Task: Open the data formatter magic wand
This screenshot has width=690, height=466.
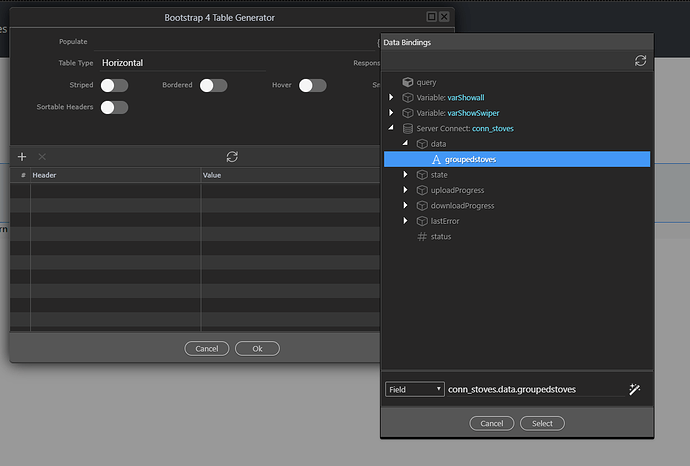Action: 634,389
